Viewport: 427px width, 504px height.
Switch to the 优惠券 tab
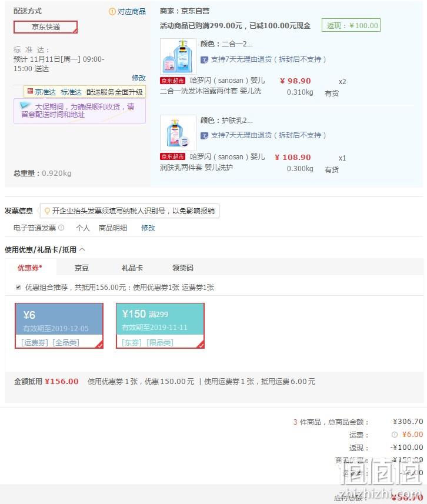[x=30, y=268]
